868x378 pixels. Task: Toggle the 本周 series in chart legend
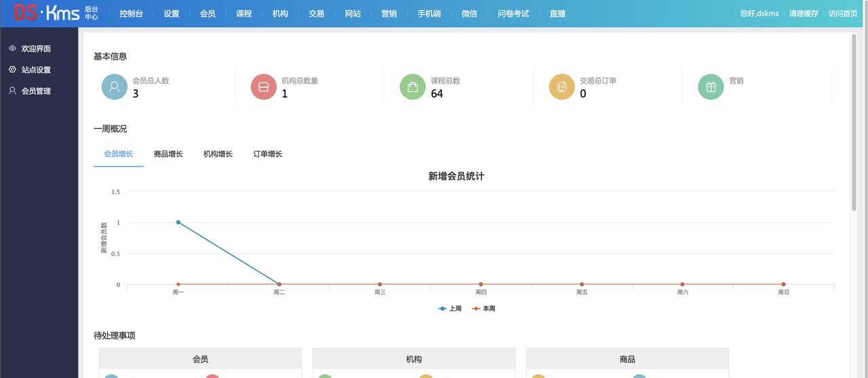pos(484,308)
